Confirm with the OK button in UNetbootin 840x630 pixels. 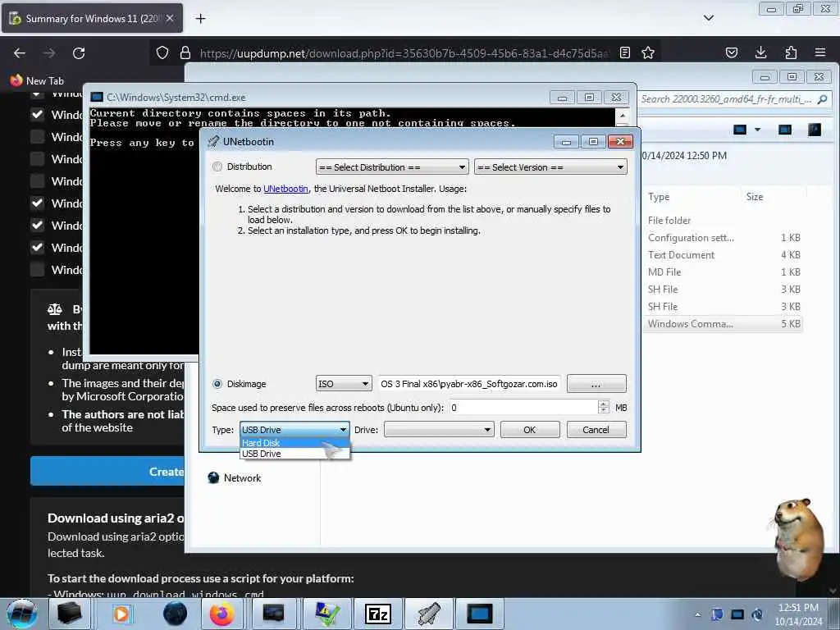530,430
